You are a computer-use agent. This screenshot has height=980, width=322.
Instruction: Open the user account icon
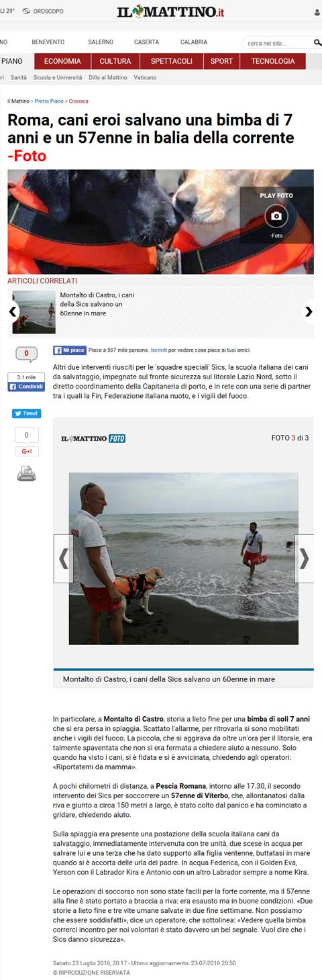tap(317, 12)
